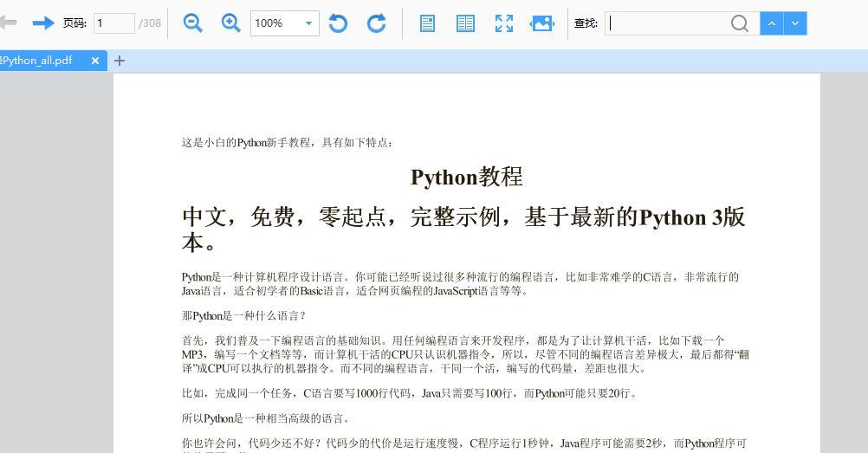
Task: Rotate the page counterclockwise
Action: click(x=339, y=23)
